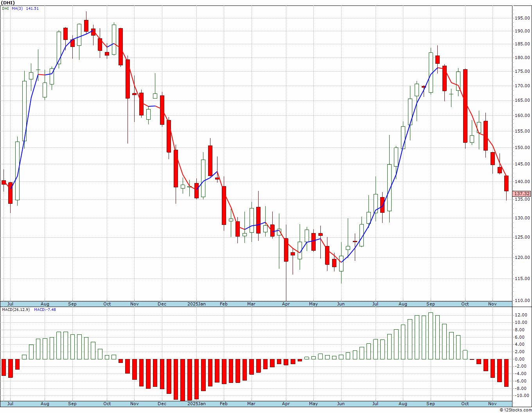
Task: Click 10.00 on the MACD axis
Action: click(521, 322)
